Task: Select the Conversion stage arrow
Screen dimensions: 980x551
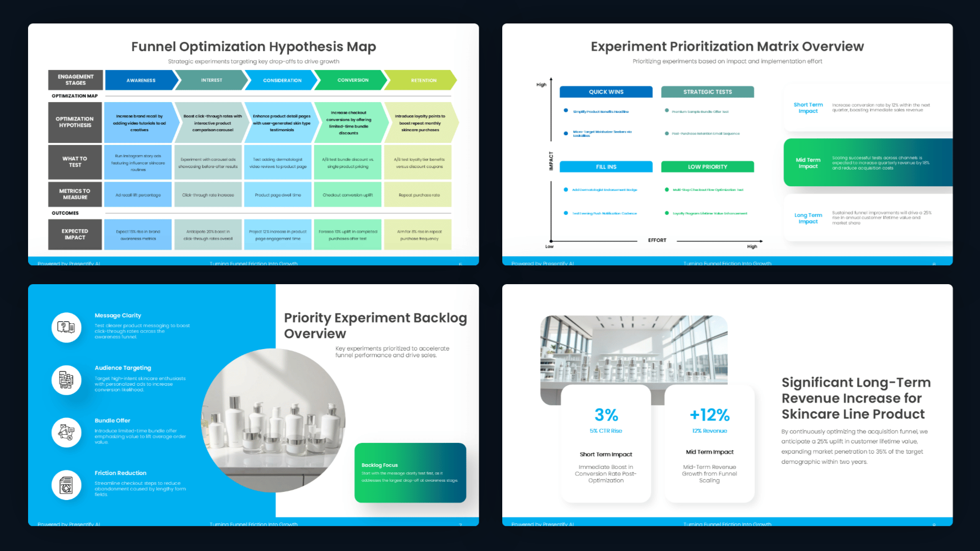Action: click(x=352, y=80)
